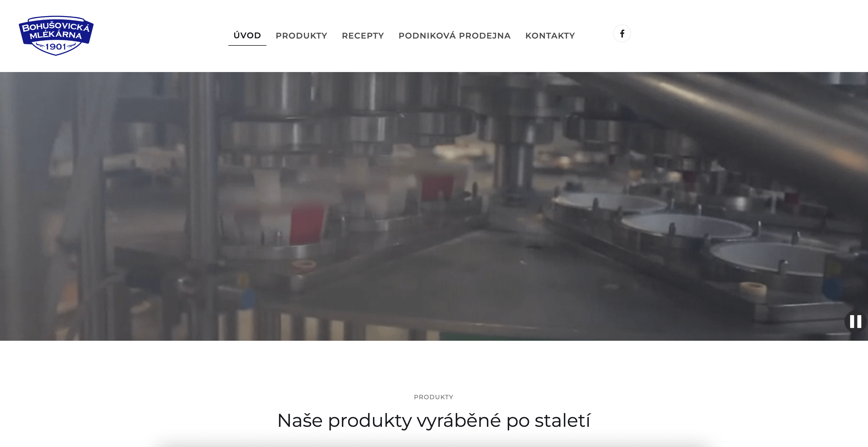The height and width of the screenshot is (447, 868).
Task: Click the second red cup farther back
Action: (x=437, y=187)
